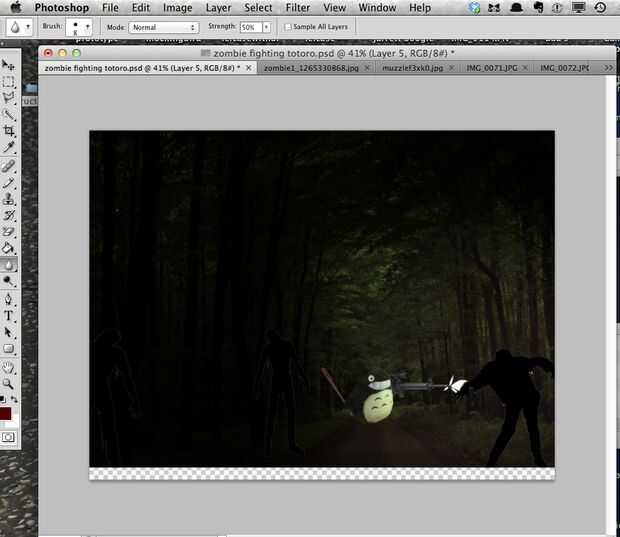Swap foreground and background colors

14,400
